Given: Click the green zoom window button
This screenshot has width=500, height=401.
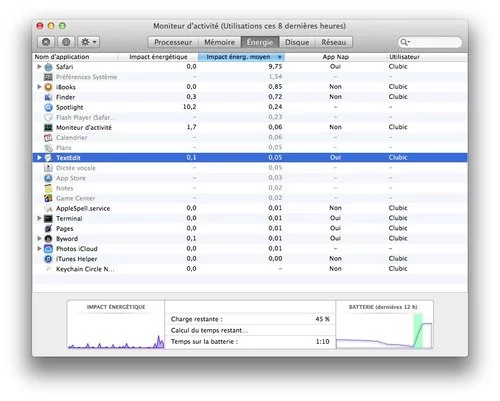Looking at the screenshot, I should pos(62,26).
